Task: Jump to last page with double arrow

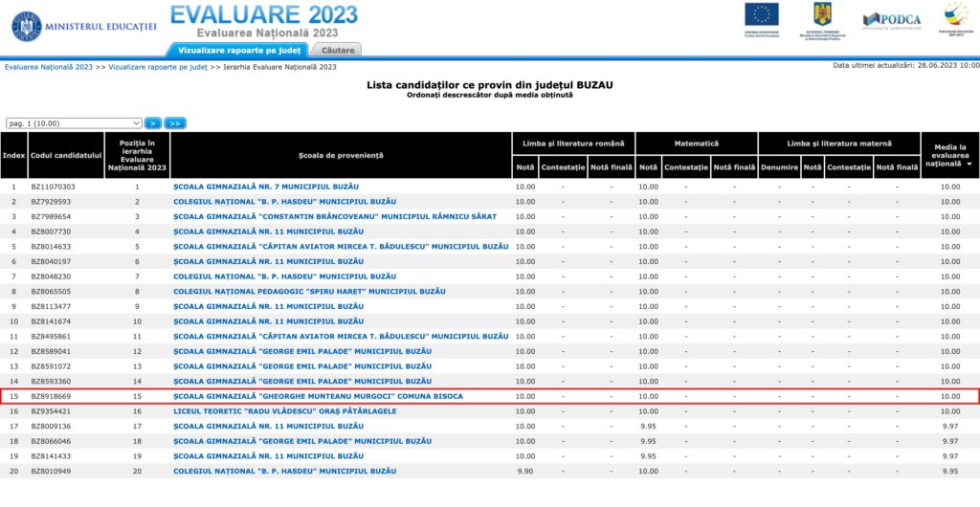Action: pyautogui.click(x=175, y=123)
